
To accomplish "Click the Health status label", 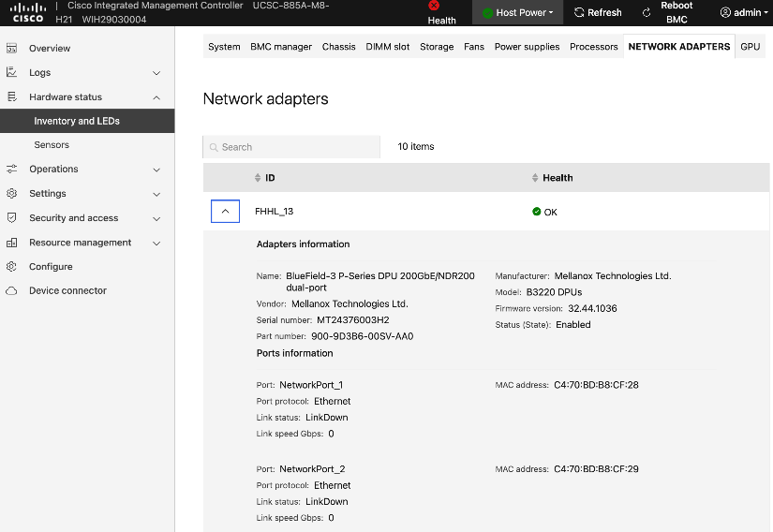I will 441,21.
